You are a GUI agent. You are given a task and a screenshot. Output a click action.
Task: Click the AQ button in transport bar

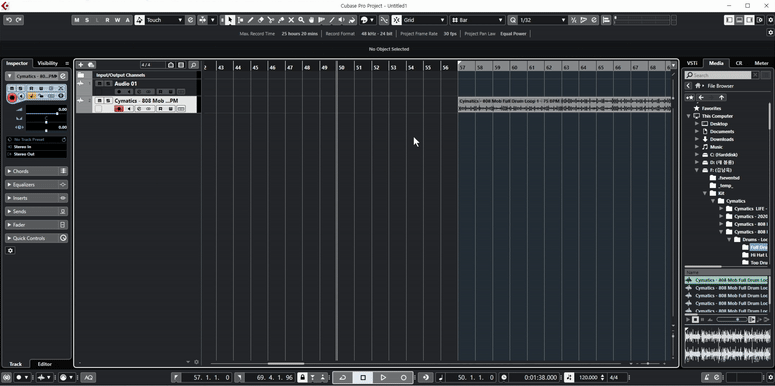pyautogui.click(x=89, y=378)
